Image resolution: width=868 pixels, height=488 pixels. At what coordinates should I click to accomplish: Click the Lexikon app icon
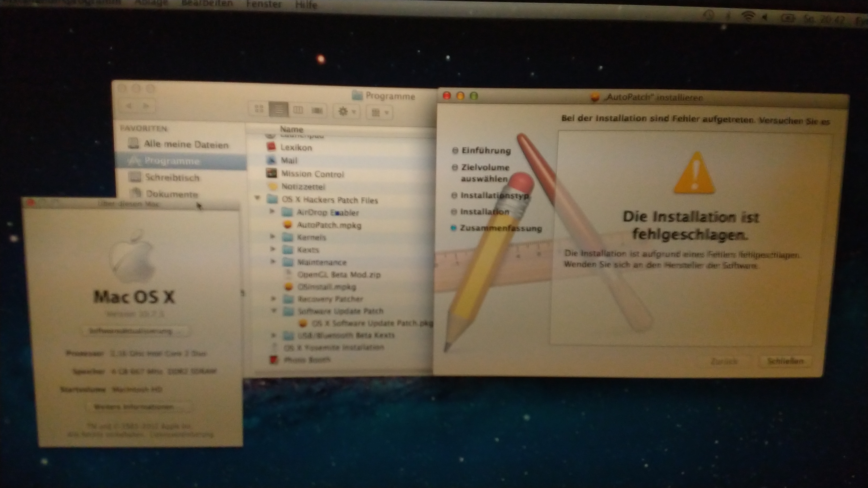[271, 147]
